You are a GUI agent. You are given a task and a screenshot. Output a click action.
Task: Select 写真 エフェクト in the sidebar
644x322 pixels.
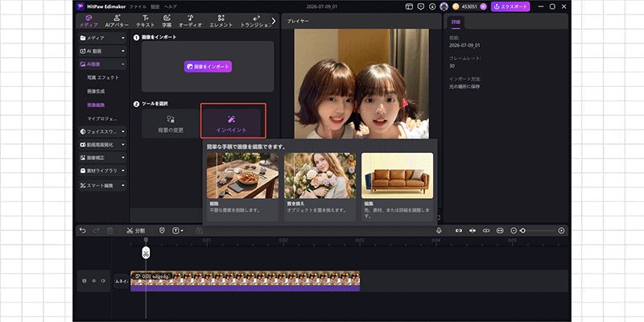103,77
